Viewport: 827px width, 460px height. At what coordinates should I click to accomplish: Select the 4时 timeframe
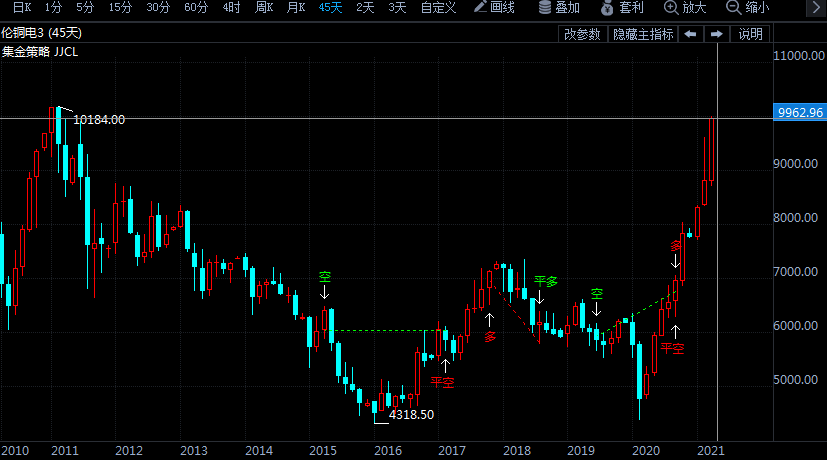(x=232, y=7)
